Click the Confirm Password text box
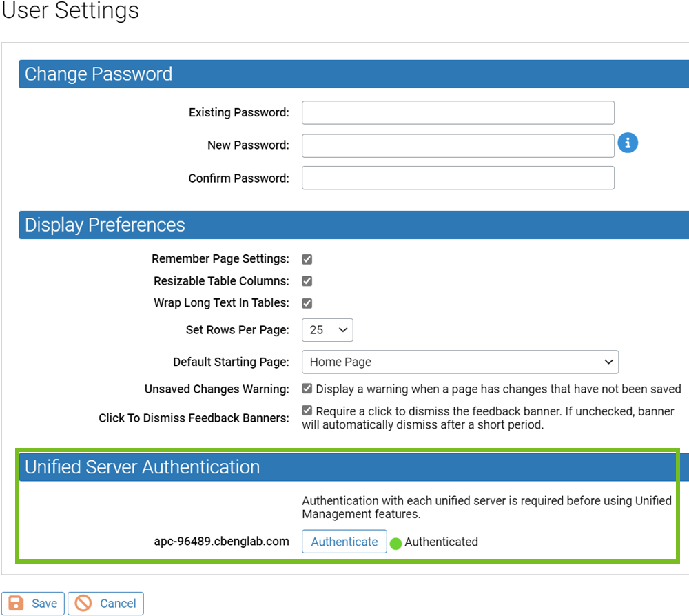Screen dimensions: 689x616 [x=457, y=178]
